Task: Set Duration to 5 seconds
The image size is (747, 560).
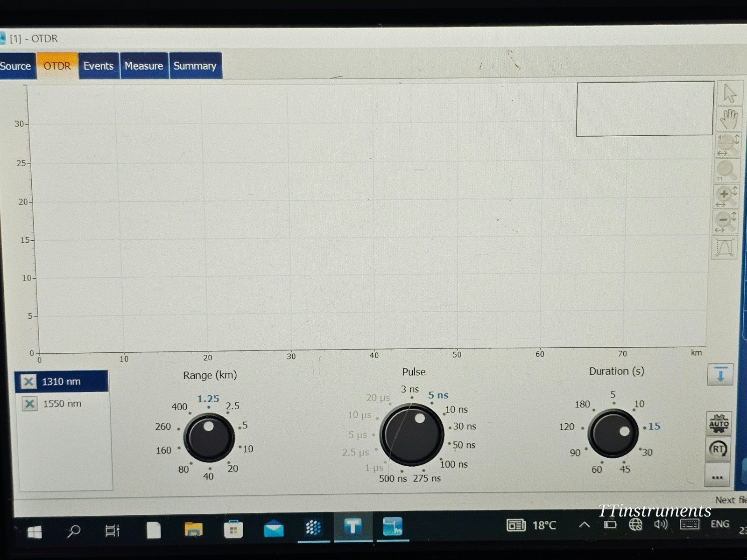Action: (613, 395)
